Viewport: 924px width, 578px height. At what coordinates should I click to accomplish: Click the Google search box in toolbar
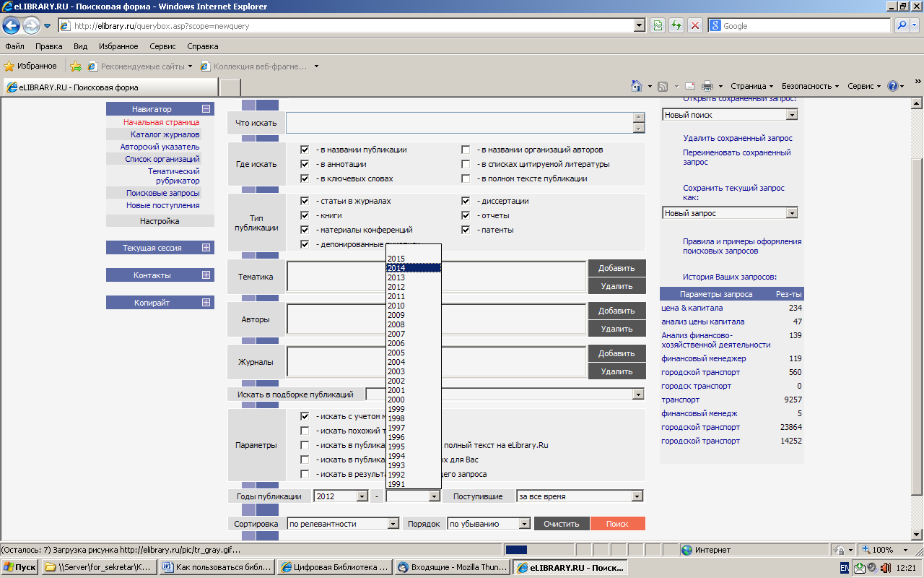coord(799,25)
